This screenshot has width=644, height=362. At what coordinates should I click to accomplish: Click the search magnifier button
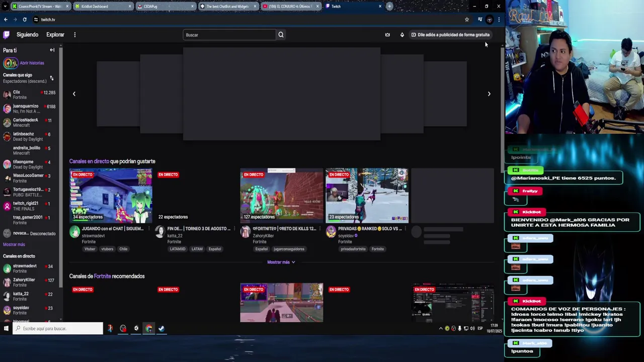coord(281,35)
